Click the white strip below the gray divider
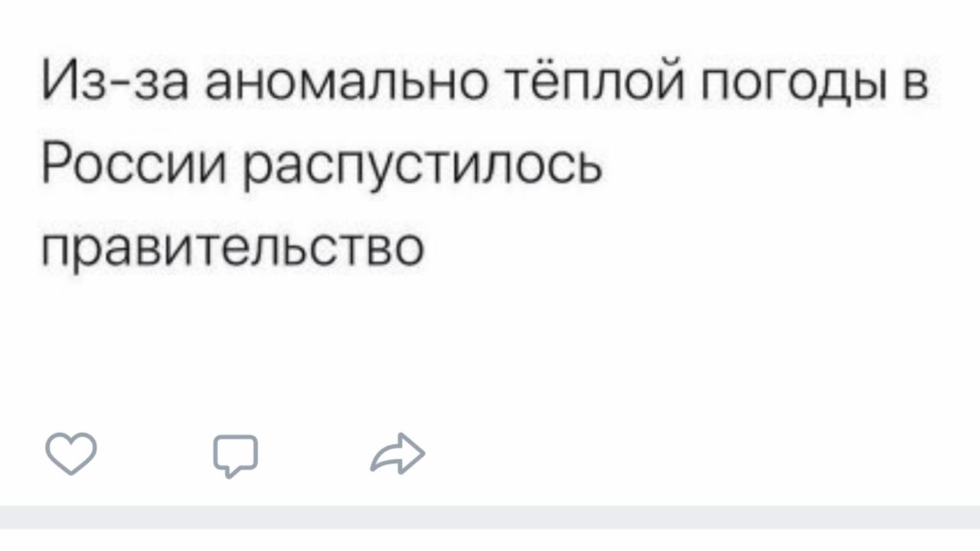 click(490, 540)
